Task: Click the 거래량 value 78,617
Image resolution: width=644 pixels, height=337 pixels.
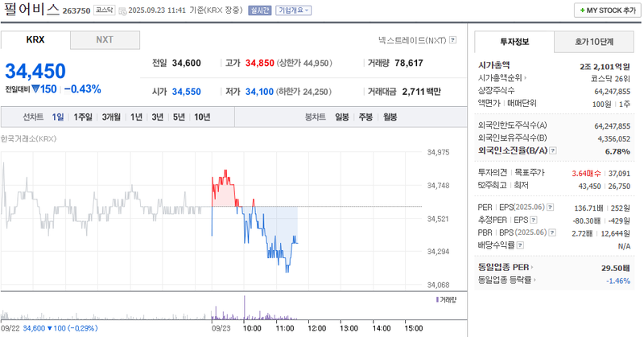Action: pos(409,64)
